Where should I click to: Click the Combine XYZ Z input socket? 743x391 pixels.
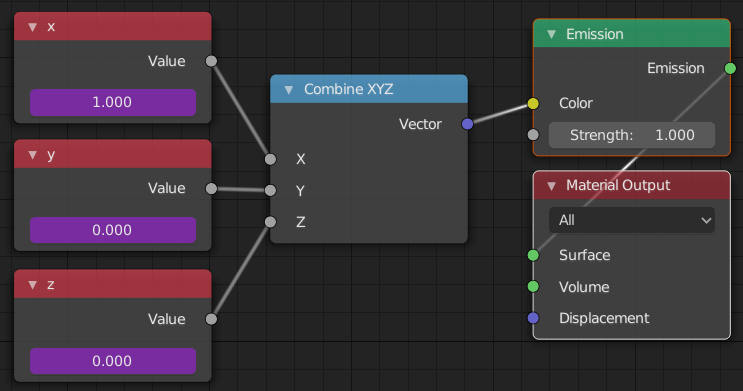[x=270, y=222]
